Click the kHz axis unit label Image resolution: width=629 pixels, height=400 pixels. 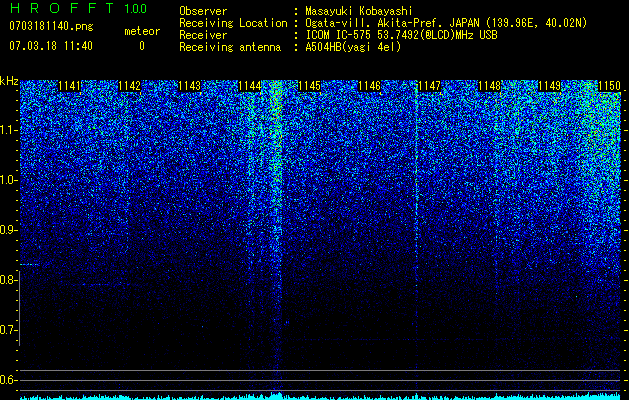click(x=9, y=81)
